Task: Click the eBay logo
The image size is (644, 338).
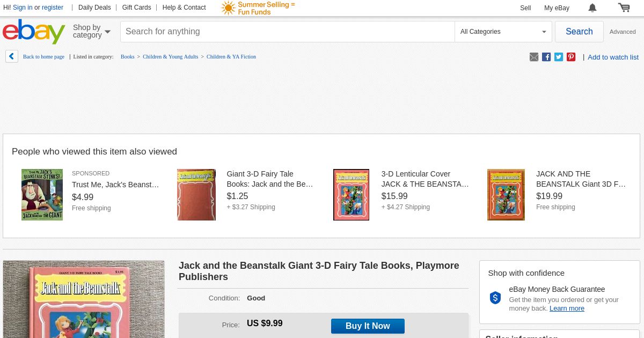Action: pos(33,32)
